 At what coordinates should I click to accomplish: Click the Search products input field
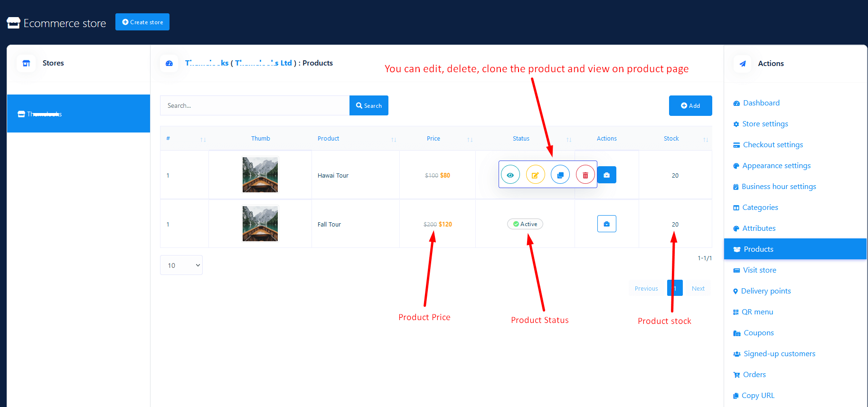coord(255,105)
